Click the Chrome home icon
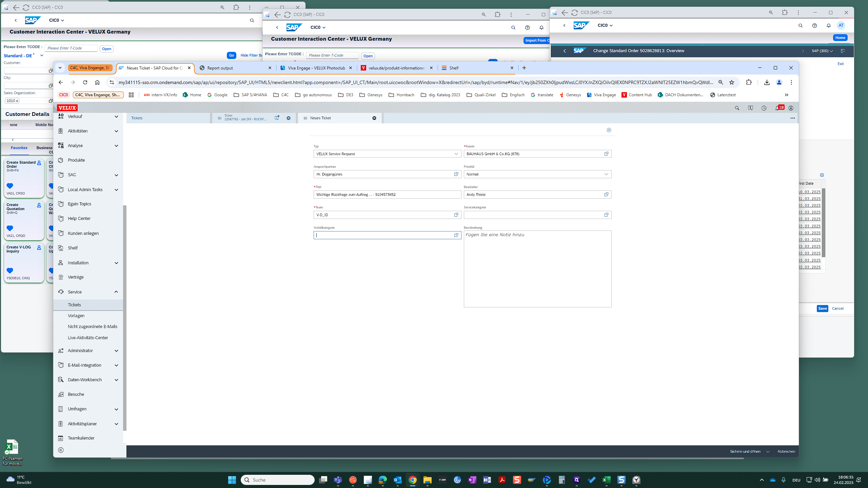The height and width of the screenshot is (488, 868). tap(97, 82)
